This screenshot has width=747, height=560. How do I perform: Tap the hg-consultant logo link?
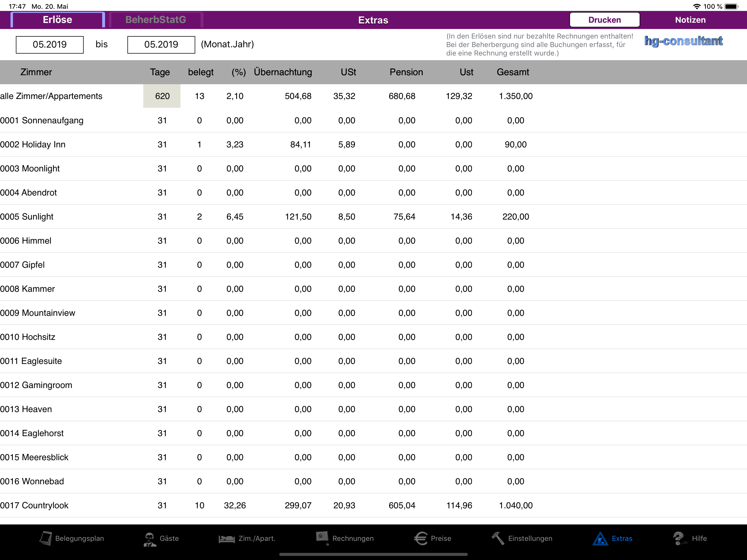tap(684, 41)
